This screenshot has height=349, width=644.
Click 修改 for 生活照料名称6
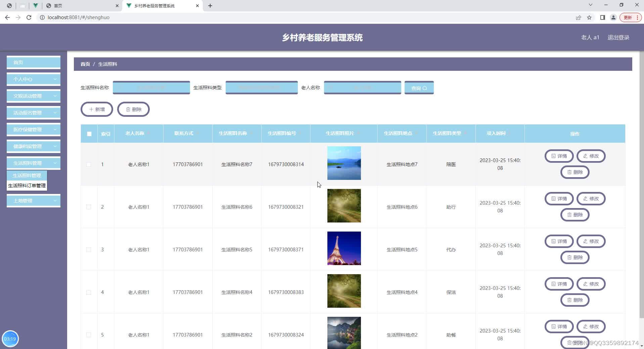tap(591, 199)
